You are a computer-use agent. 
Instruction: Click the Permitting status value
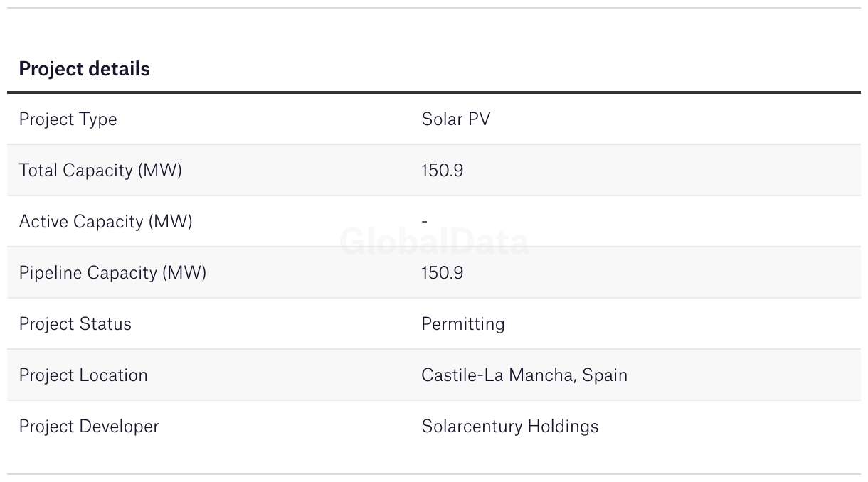click(x=462, y=324)
